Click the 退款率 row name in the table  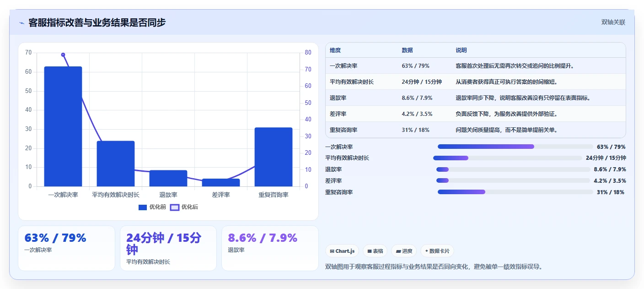point(338,98)
